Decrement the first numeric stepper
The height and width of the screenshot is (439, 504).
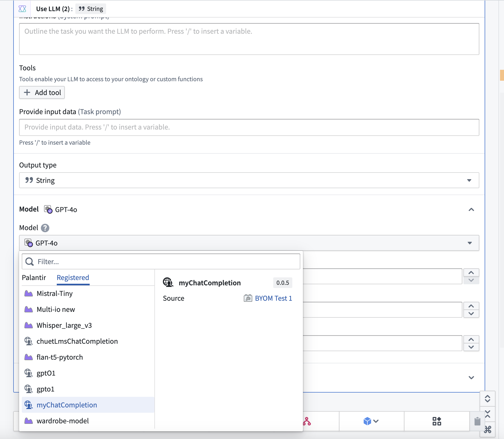[471, 280]
